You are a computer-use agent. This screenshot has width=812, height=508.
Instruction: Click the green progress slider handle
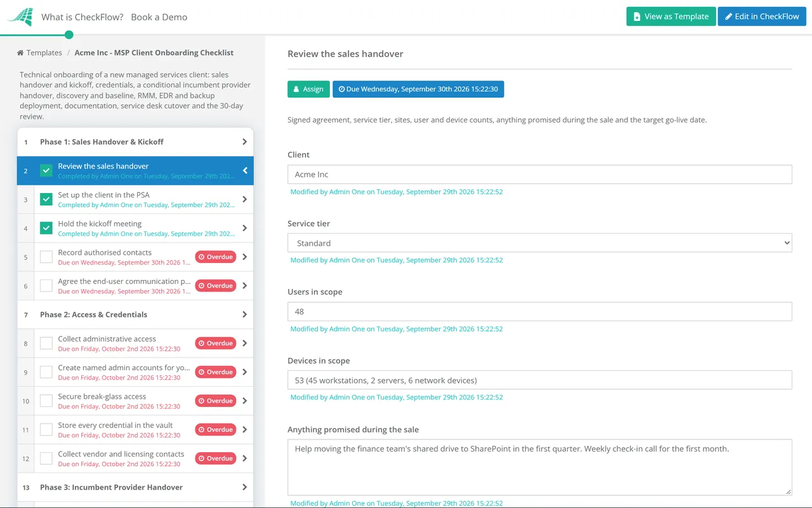pyautogui.click(x=69, y=34)
